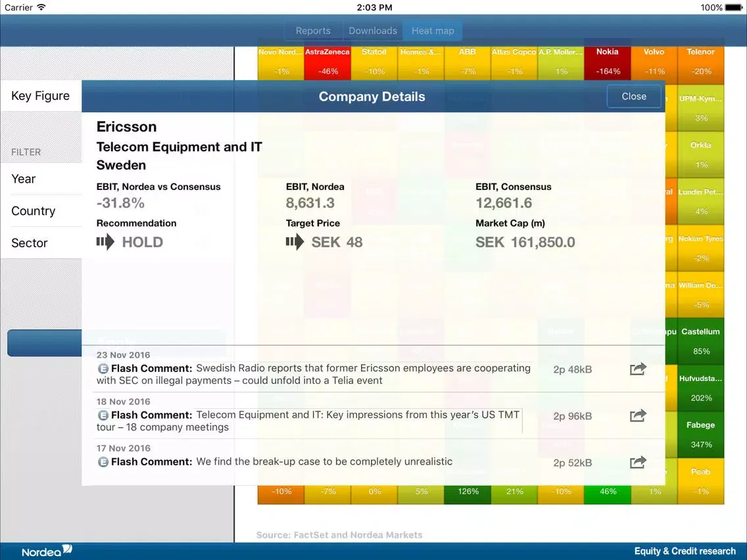
Task: Click the 12,661.6 EBIT Consensus value
Action: [x=504, y=203]
